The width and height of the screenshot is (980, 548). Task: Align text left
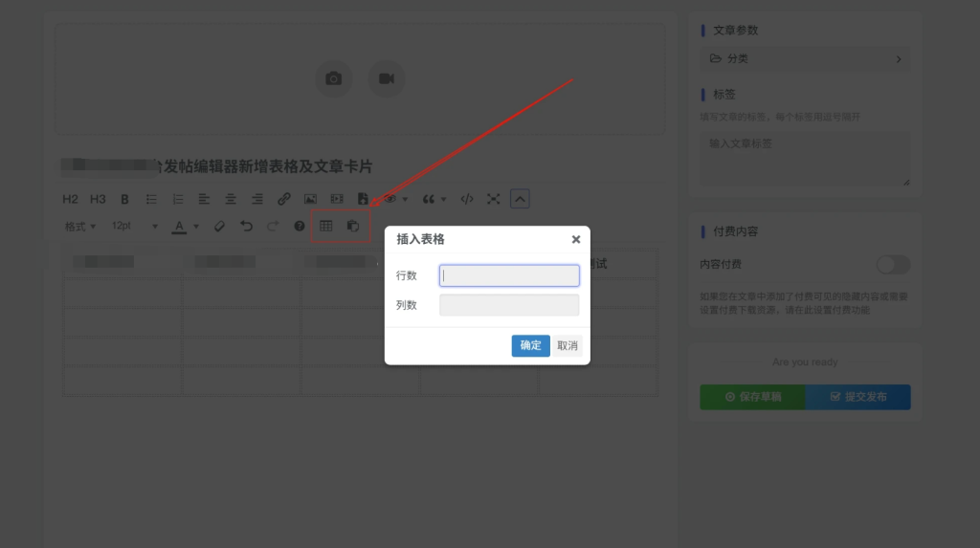[204, 199]
